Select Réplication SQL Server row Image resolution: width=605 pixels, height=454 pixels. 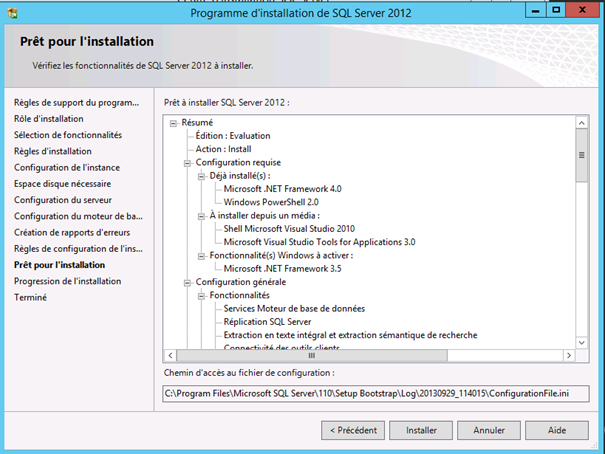267,322
